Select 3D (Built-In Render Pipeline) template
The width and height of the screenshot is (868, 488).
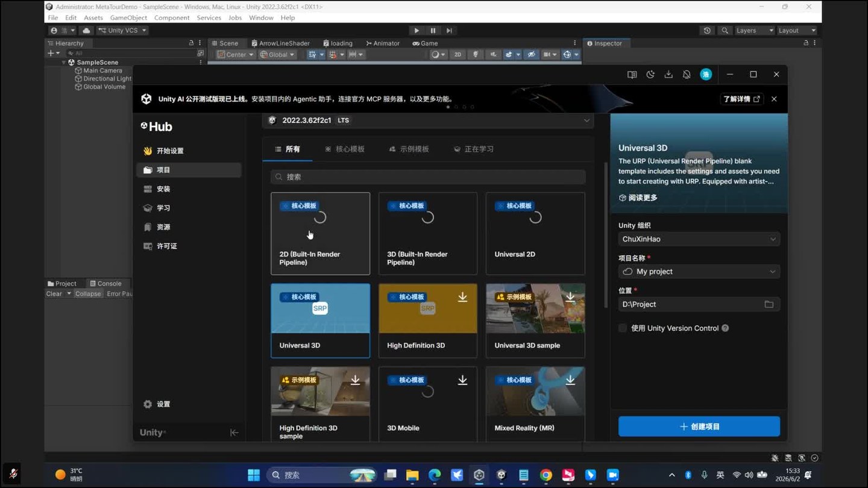tap(428, 234)
